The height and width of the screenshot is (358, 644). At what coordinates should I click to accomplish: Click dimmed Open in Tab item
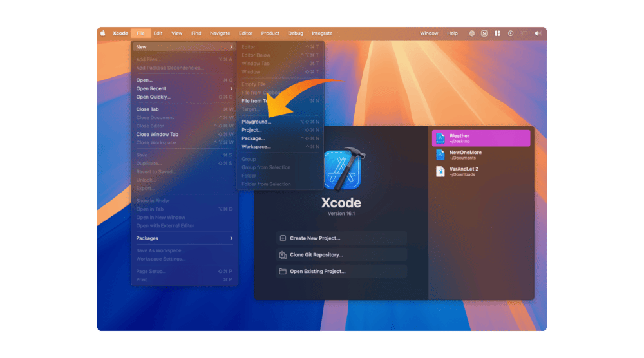click(x=184, y=209)
